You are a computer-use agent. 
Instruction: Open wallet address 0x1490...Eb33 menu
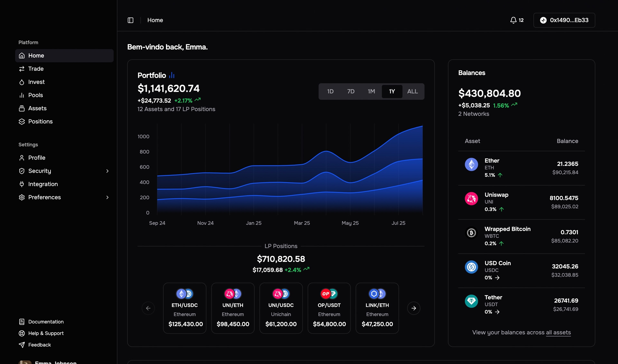point(564,20)
